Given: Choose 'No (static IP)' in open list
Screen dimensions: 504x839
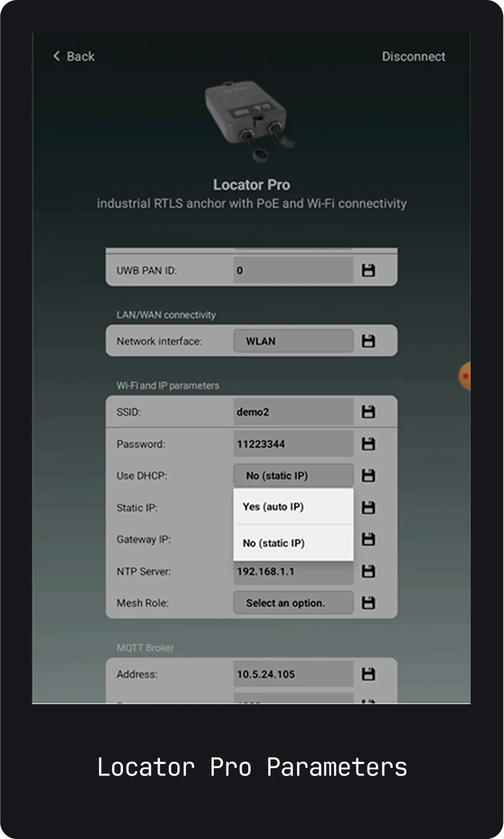Looking at the screenshot, I should (x=293, y=543).
